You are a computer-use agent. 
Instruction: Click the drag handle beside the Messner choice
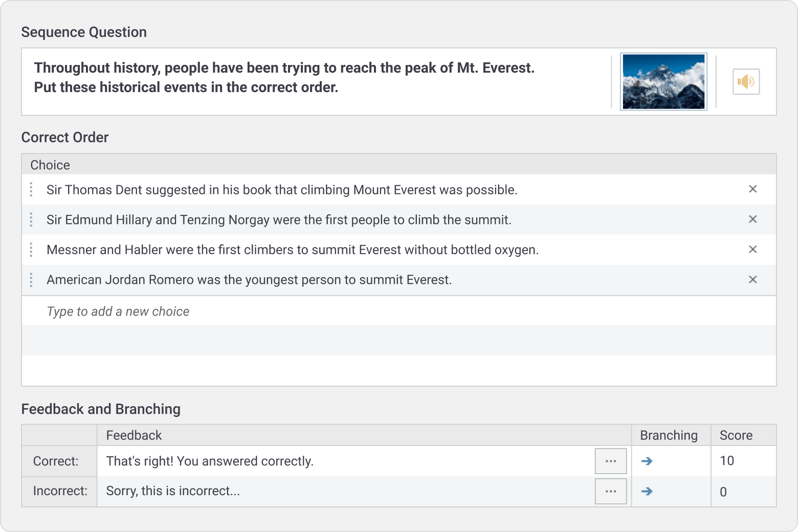click(31, 250)
